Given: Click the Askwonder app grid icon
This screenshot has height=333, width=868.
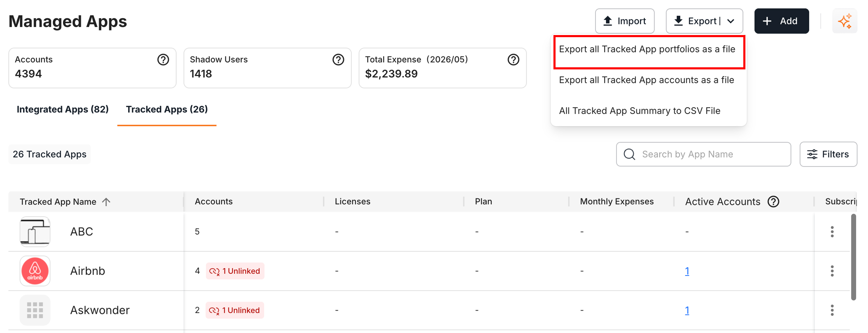Looking at the screenshot, I should click(x=35, y=310).
